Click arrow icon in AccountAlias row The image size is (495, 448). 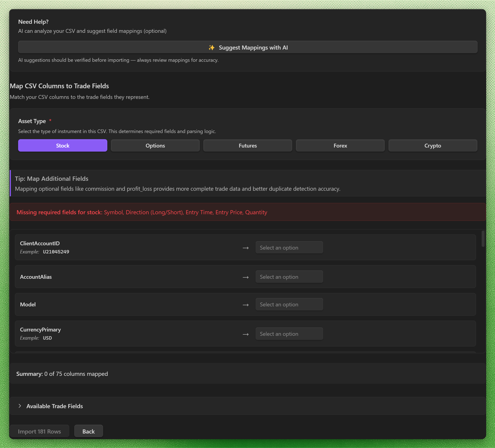pyautogui.click(x=245, y=277)
